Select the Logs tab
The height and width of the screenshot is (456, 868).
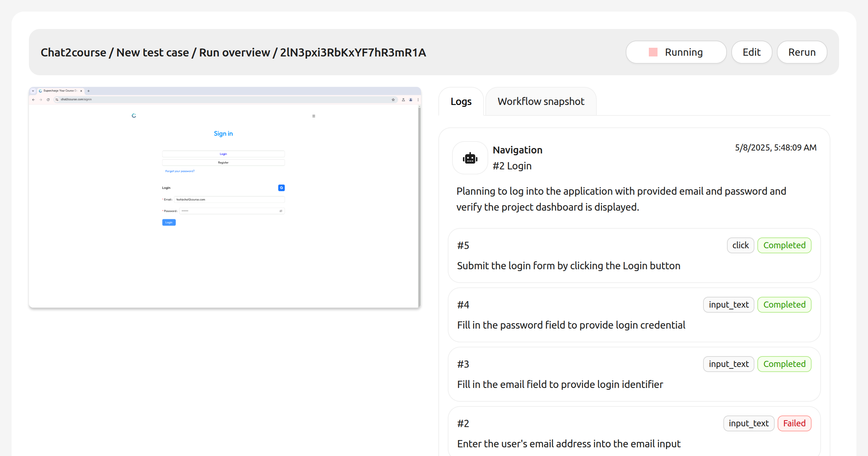pos(461,102)
